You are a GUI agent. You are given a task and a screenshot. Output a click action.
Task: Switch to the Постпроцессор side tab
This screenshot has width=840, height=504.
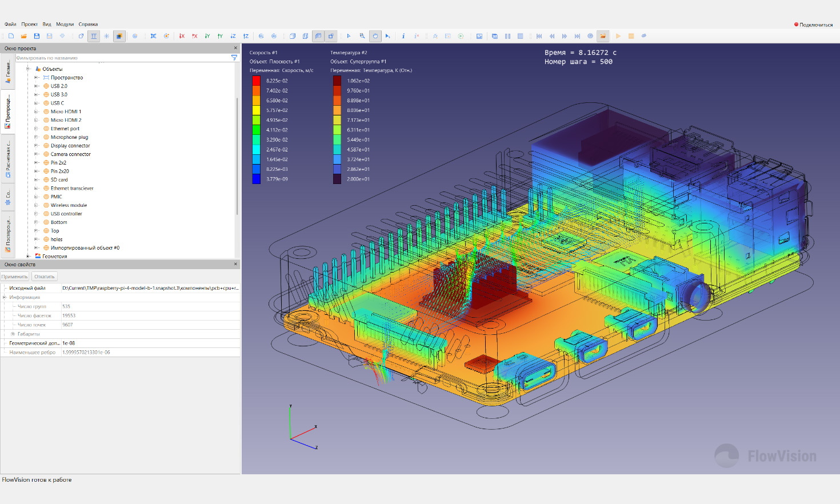(x=7, y=235)
